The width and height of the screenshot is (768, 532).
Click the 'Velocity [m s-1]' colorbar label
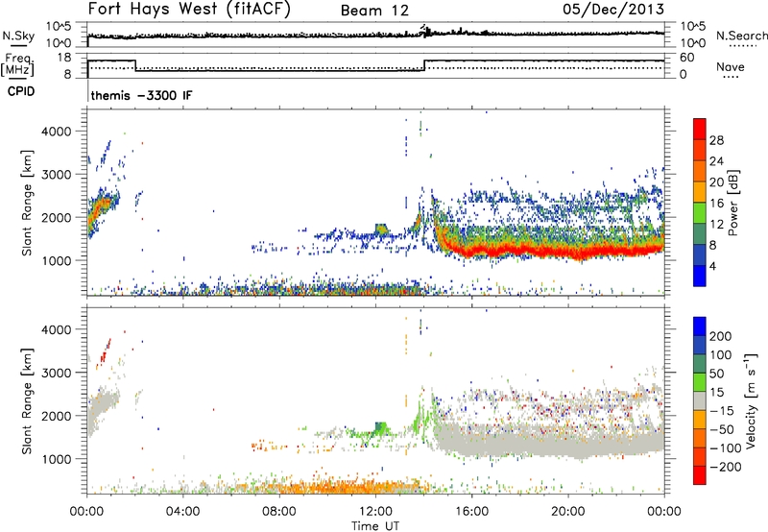(x=750, y=400)
